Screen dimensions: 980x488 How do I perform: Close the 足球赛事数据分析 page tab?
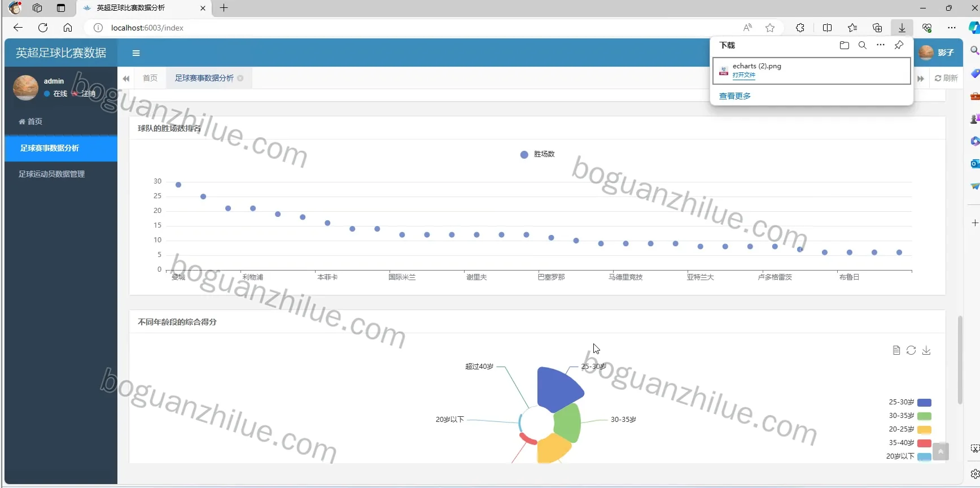pos(240,78)
